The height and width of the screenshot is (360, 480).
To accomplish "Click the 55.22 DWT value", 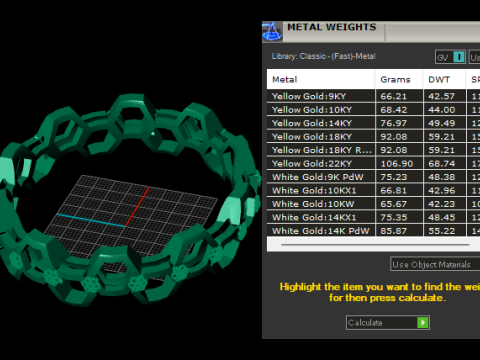I will [442, 231].
